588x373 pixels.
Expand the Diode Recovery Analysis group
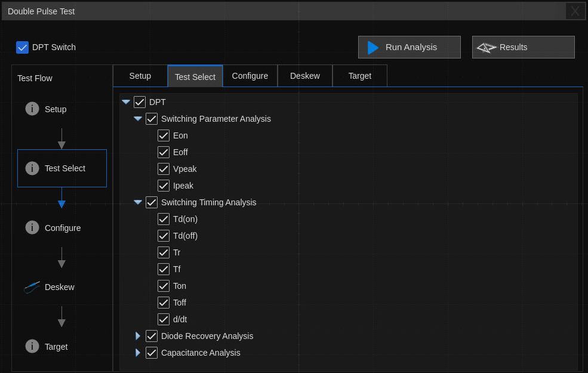coord(138,336)
